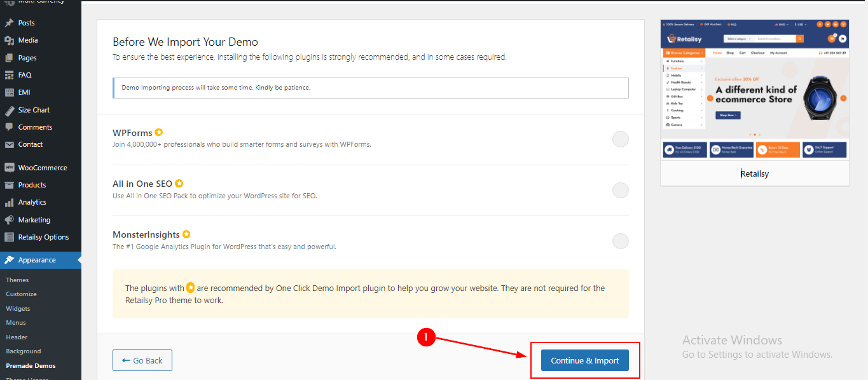Image resolution: width=868 pixels, height=380 pixels.
Task: Click the 'Demo importing process' notice text
Action: [x=216, y=87]
